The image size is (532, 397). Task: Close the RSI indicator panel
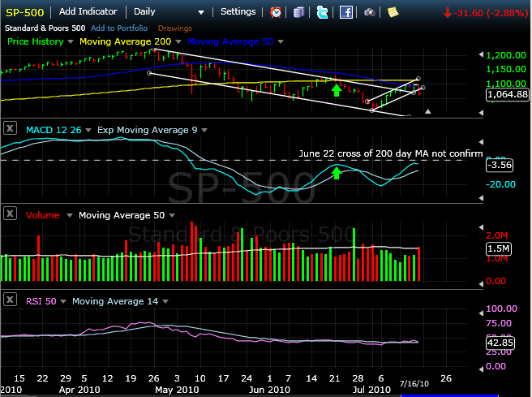[11, 300]
